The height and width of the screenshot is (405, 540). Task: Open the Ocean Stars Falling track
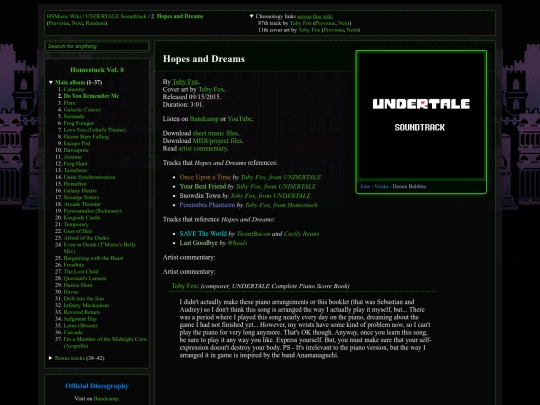point(86,137)
